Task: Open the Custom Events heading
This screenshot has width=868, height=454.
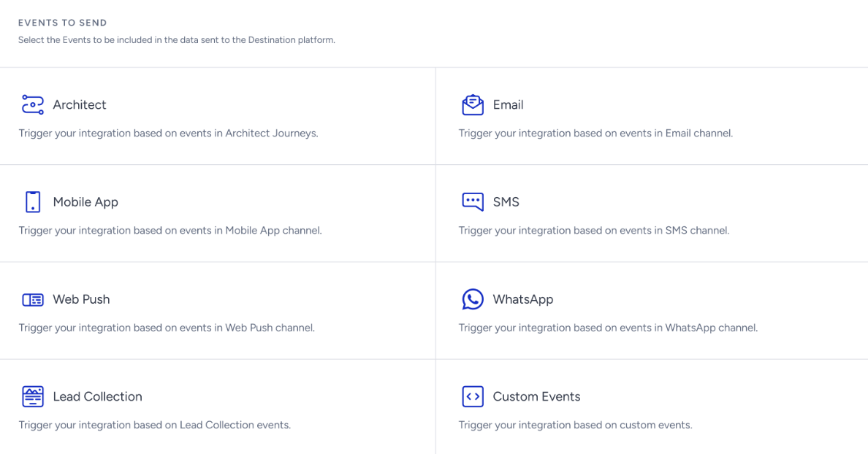Action: (536, 396)
